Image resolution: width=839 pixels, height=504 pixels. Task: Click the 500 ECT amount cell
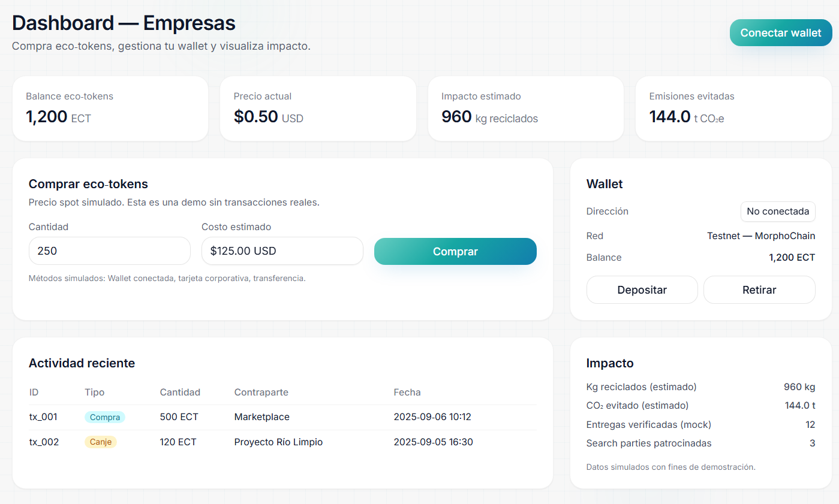(x=179, y=417)
